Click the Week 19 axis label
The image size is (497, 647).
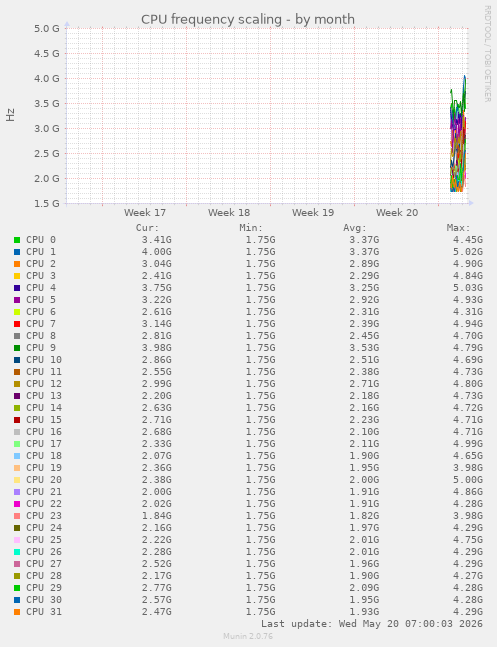coord(313,213)
